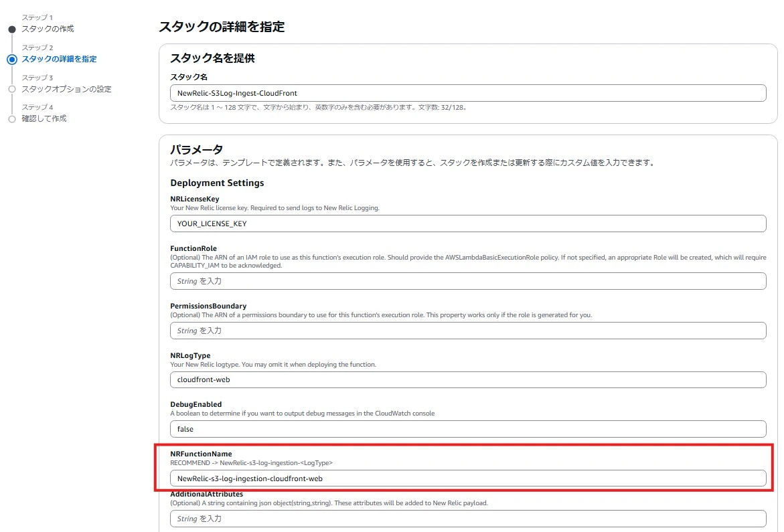Click the FunctionRole field label
Screen dimensions: 784x532
(193, 248)
